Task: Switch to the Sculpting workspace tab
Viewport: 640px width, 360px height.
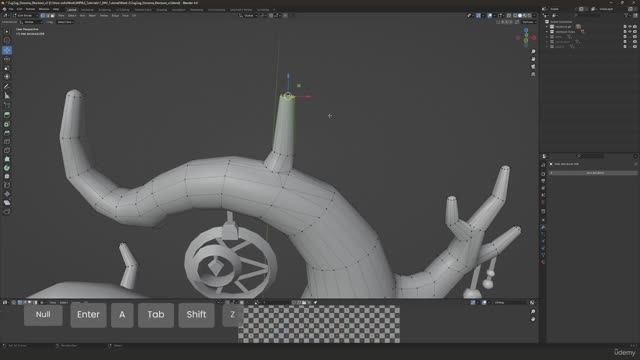Action: [x=104, y=9]
